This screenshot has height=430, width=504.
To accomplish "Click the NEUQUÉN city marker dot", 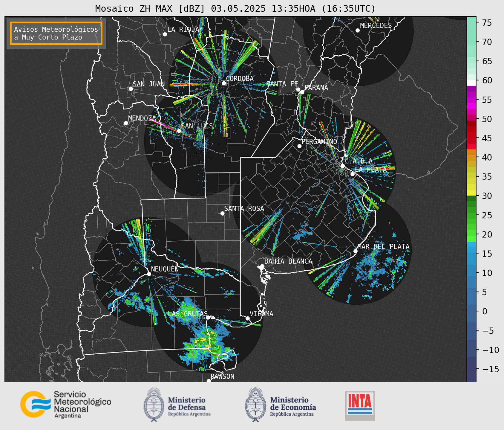I will tap(149, 274).
